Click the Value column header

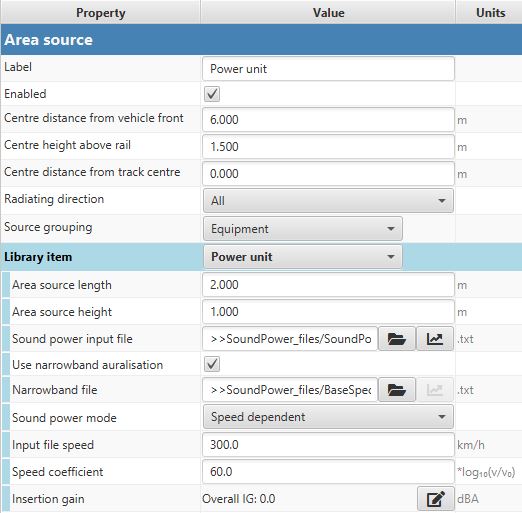pos(328,12)
